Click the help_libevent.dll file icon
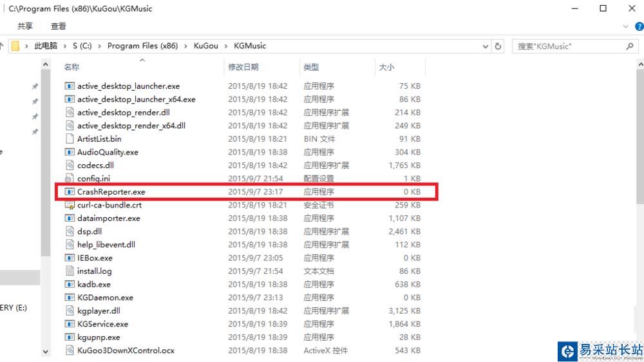The height and width of the screenshot is (362, 644). [x=70, y=245]
